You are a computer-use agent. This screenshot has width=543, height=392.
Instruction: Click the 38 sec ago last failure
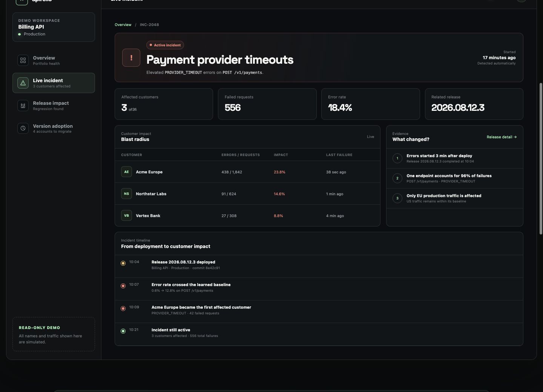point(336,172)
